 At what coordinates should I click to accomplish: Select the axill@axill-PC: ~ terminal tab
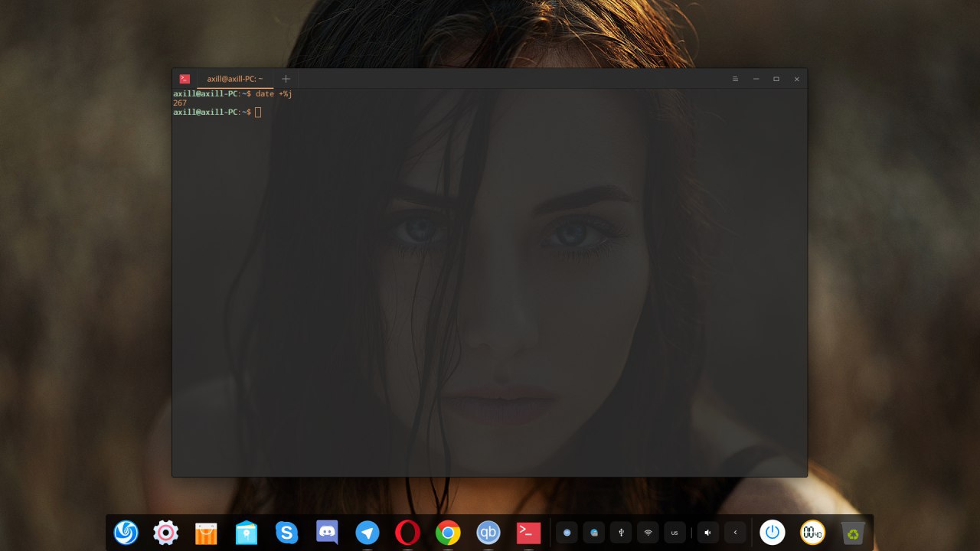coord(235,79)
